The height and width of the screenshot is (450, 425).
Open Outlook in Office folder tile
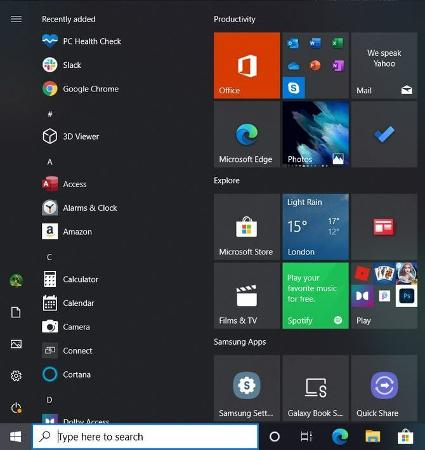[293, 43]
